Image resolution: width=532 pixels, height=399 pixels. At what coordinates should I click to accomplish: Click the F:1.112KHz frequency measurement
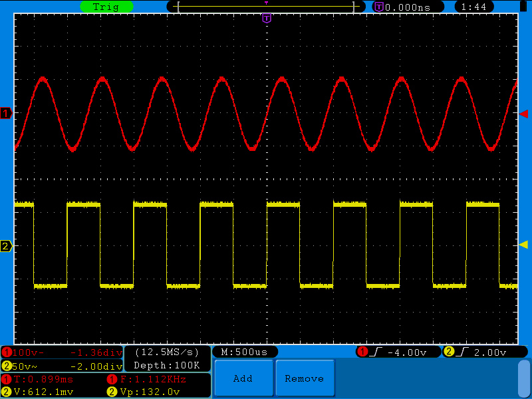[154, 379]
